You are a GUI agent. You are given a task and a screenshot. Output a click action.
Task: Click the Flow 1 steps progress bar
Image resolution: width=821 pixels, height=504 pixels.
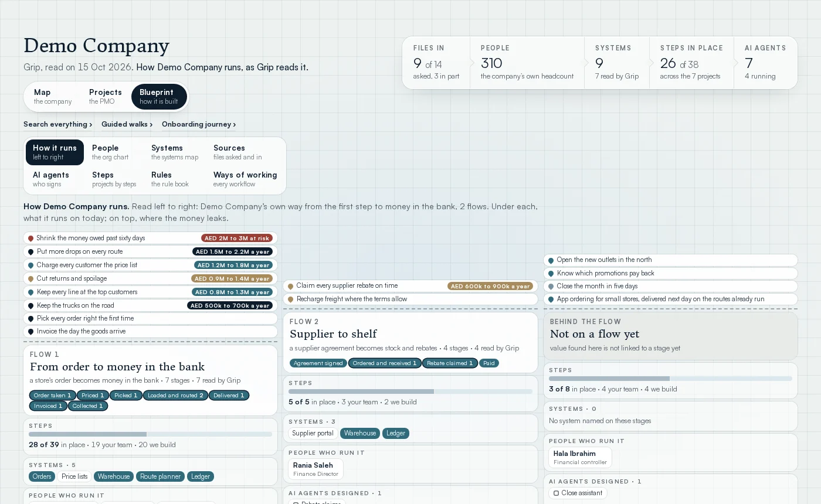150,434
